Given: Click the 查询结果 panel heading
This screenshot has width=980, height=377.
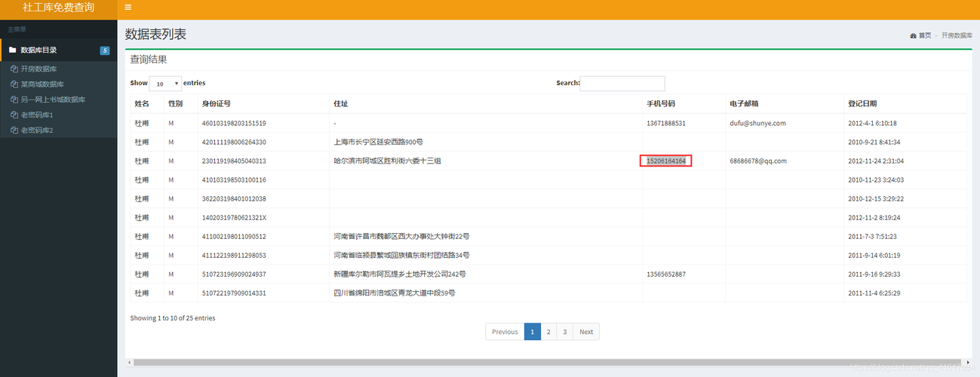Looking at the screenshot, I should point(149,59).
